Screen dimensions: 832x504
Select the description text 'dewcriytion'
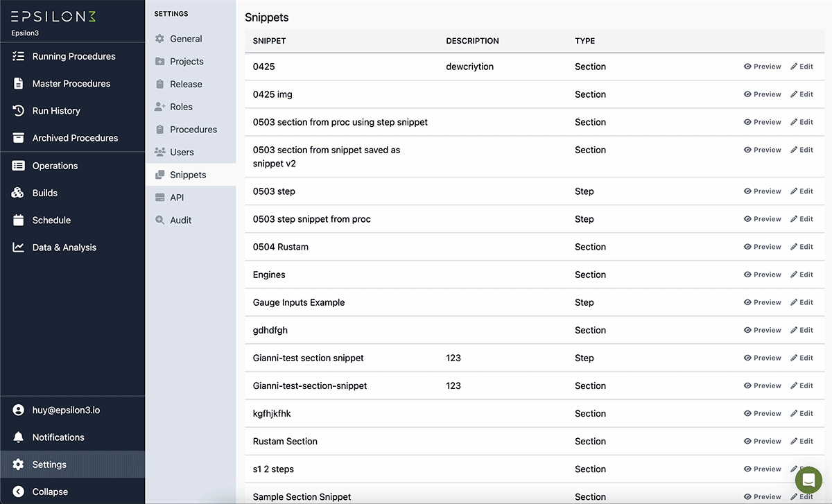(x=470, y=67)
